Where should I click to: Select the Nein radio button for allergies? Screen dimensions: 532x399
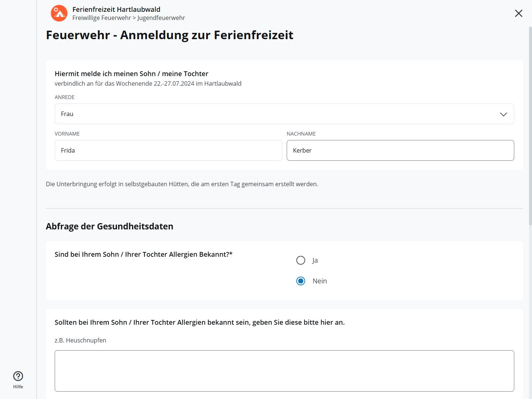[x=301, y=281]
